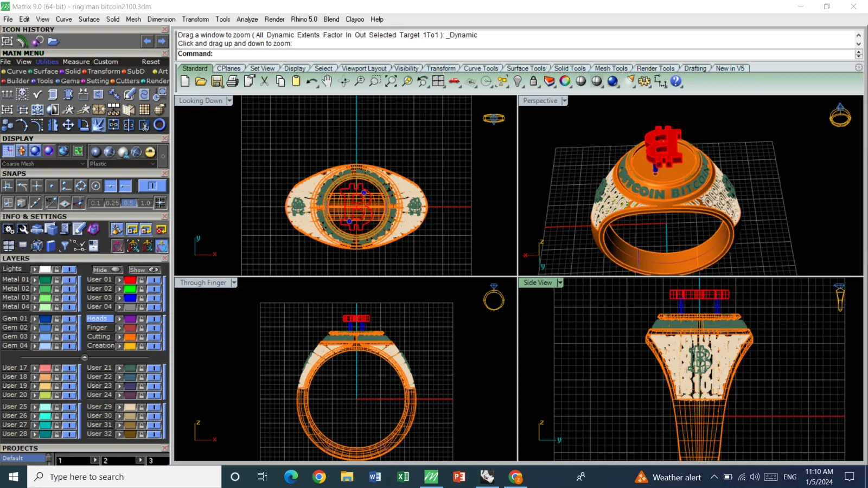Click the checkmark icon in Main Menu tools
The width and height of the screenshot is (868, 488).
click(37, 94)
